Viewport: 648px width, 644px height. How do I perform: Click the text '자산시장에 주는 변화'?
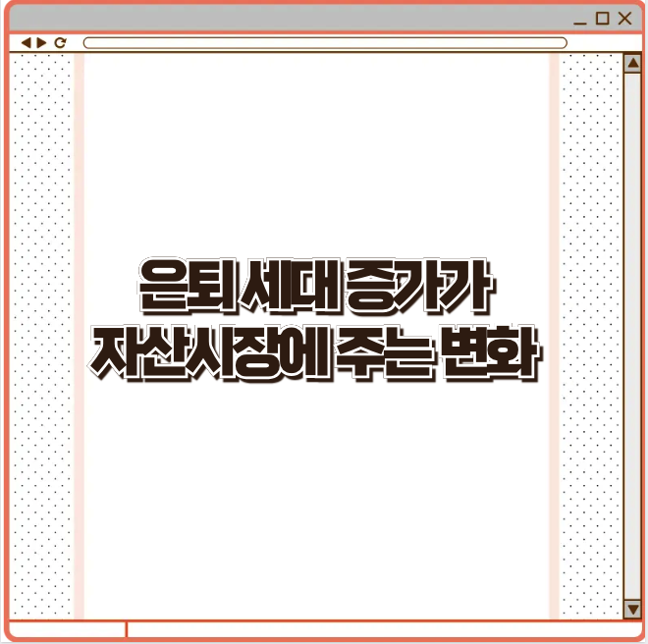(314, 353)
